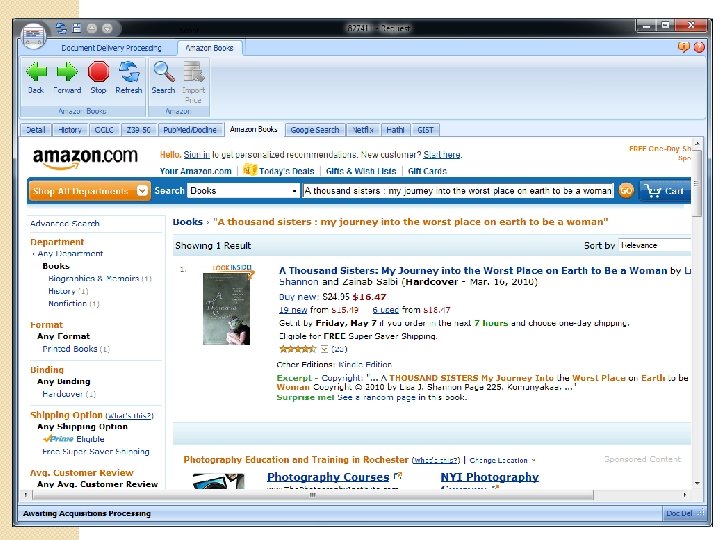
Task: Open the Photography Courses sponsored link
Action: pos(328,477)
